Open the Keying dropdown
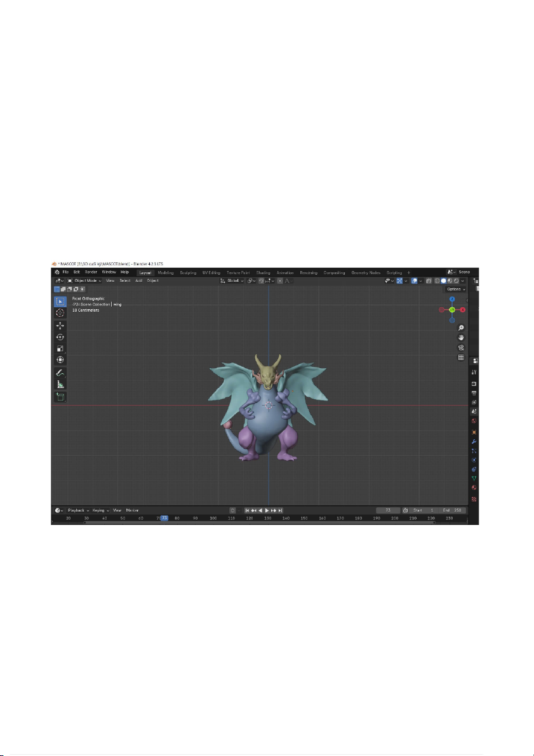Screen dimensions: 534x756 [101, 510]
